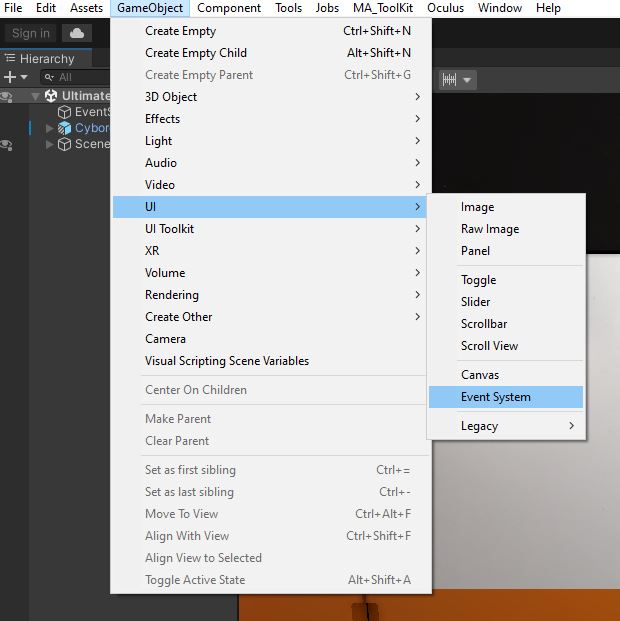Create a UI Slider
620x621 pixels.
coord(506,302)
